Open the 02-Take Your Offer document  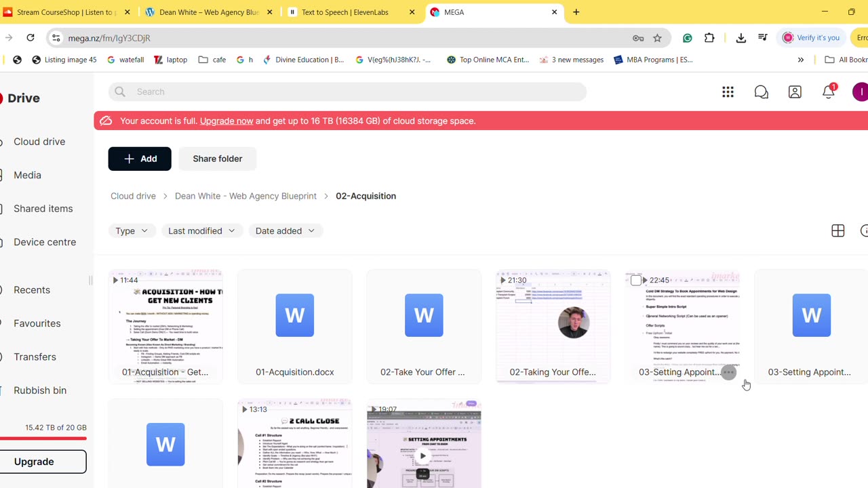pyautogui.click(x=424, y=327)
